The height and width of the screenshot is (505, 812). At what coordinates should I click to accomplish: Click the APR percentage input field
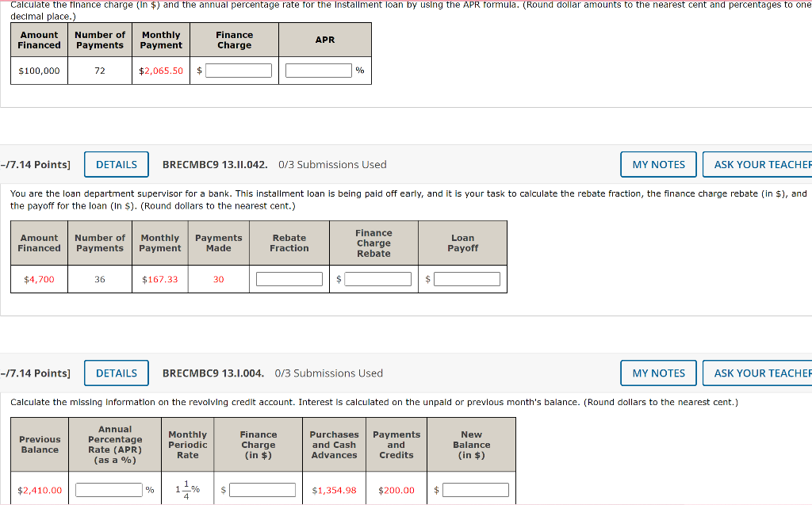pos(319,71)
